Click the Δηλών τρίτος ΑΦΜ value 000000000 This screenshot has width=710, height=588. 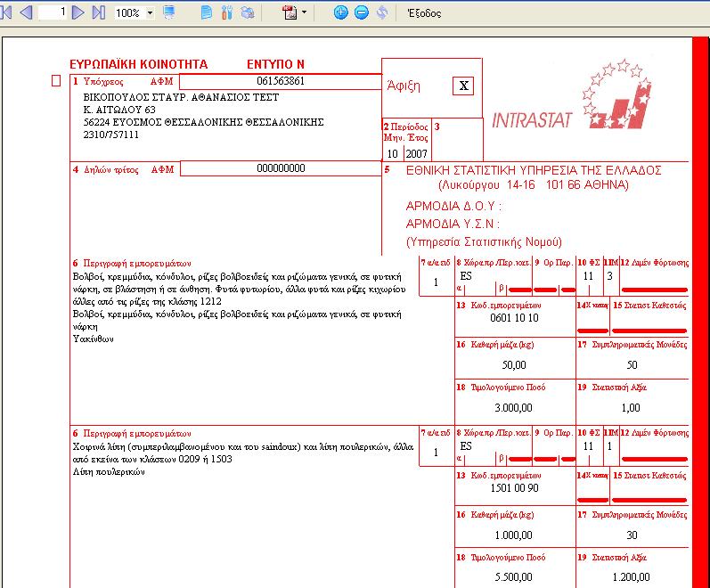click(281, 168)
